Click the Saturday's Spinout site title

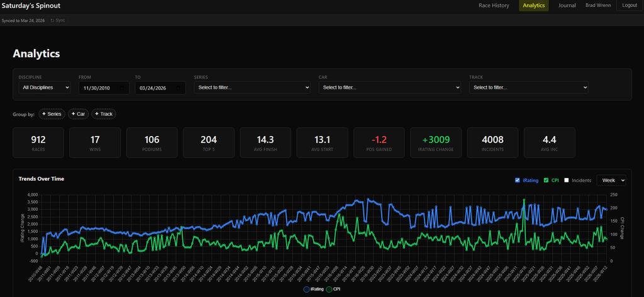(31, 6)
